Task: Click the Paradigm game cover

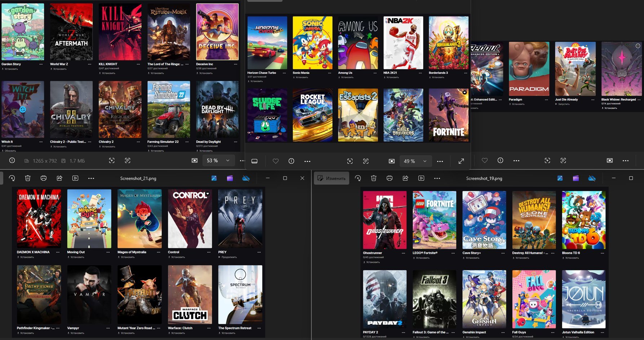Action: pyautogui.click(x=529, y=69)
